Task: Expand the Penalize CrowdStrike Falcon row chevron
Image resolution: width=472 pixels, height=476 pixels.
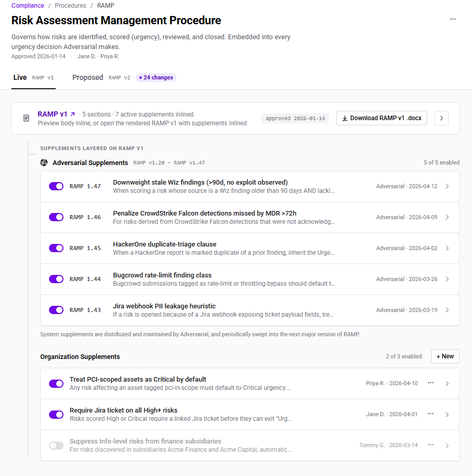Action: tap(447, 217)
